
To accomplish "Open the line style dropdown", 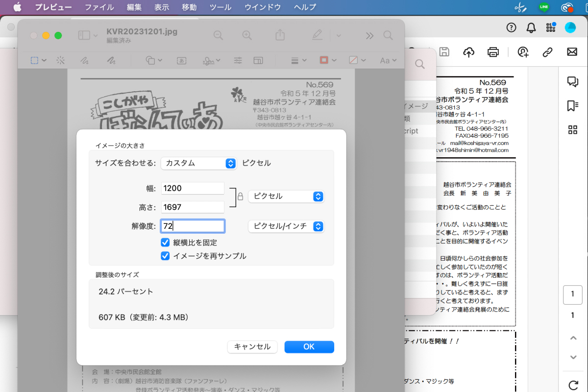I will pyautogui.click(x=298, y=60).
